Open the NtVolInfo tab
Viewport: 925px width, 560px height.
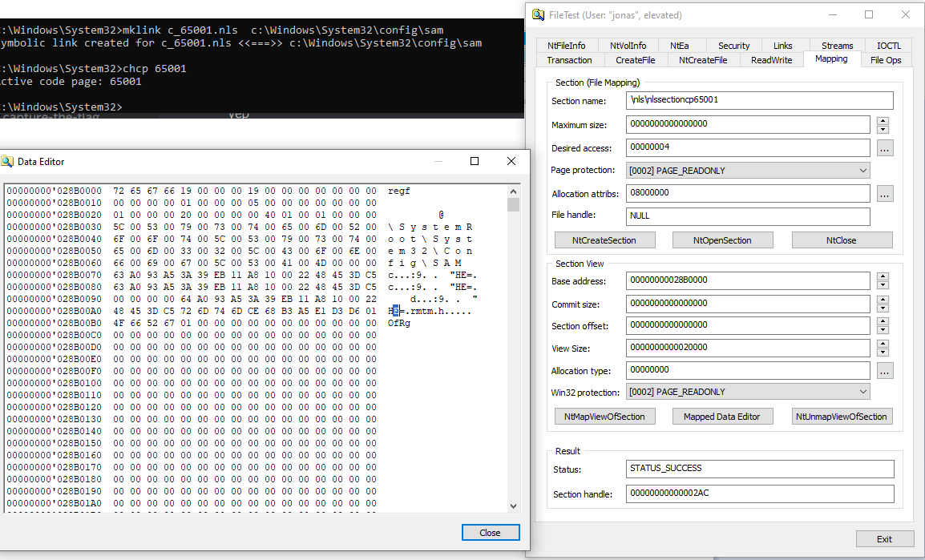[x=628, y=46]
